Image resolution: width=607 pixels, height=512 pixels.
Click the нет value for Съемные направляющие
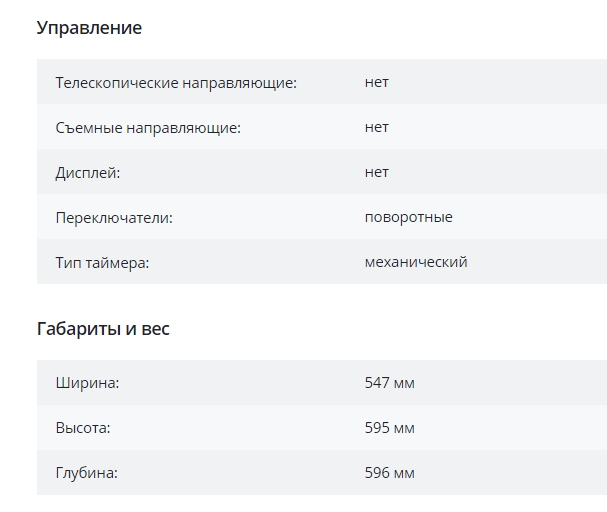377,128
